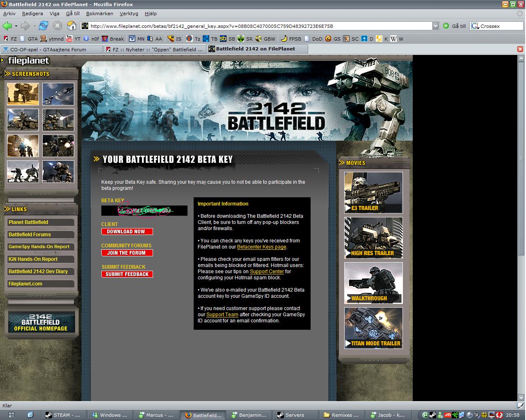The height and width of the screenshot is (420, 526).
Task: Open the Remixes folder in taskbar
Action: [342, 415]
